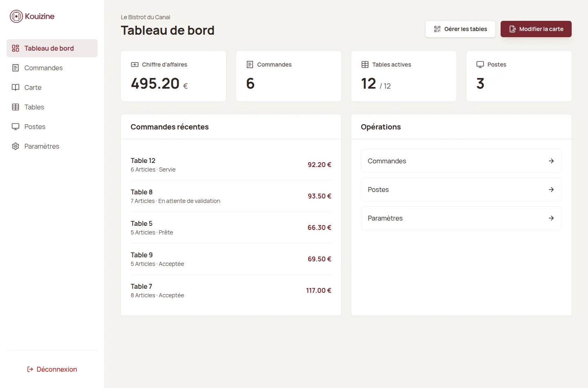Click the arrow on Postes operations row

coord(551,190)
